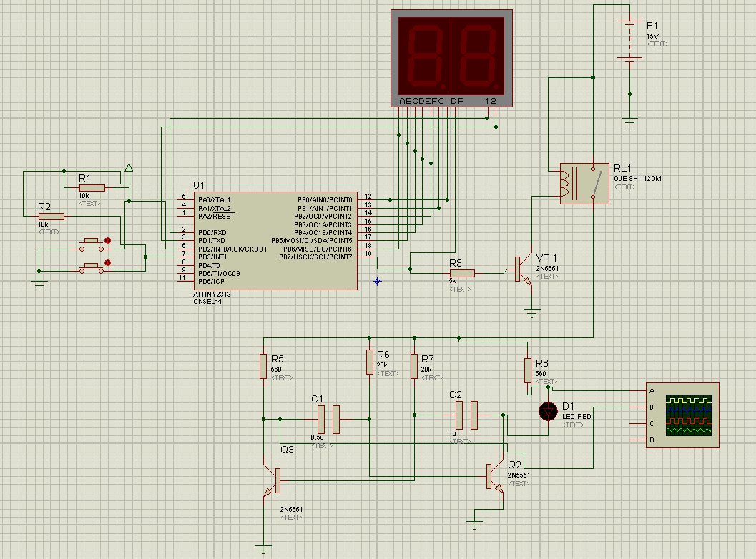
Task: Toggle the lower push button's red latch dot
Action: [x=108, y=263]
